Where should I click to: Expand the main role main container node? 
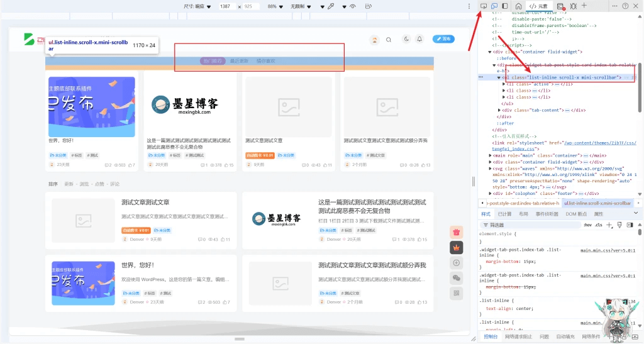click(490, 155)
